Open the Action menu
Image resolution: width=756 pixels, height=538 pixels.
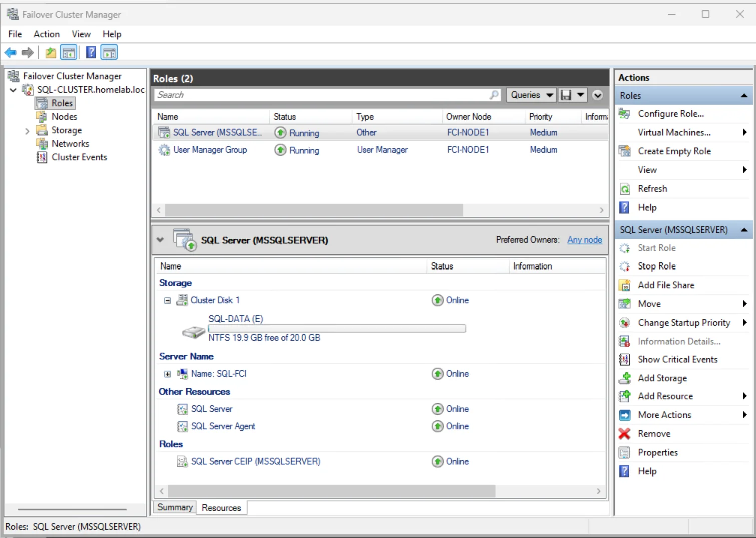click(47, 34)
